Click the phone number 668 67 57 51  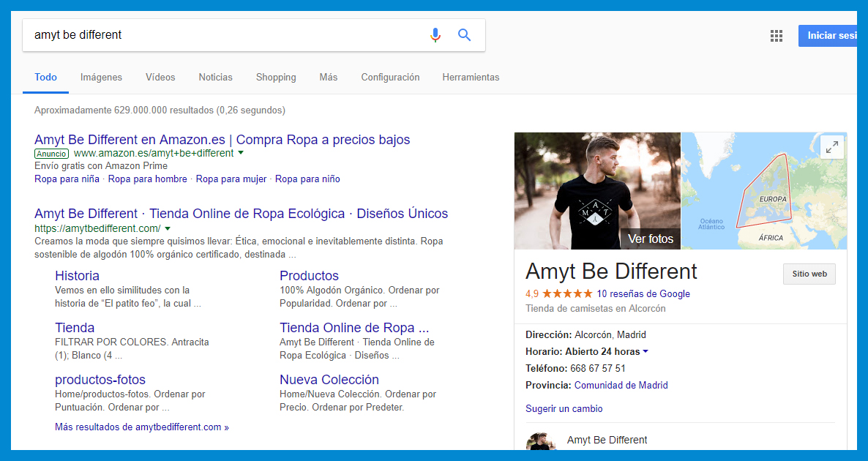[x=598, y=369]
